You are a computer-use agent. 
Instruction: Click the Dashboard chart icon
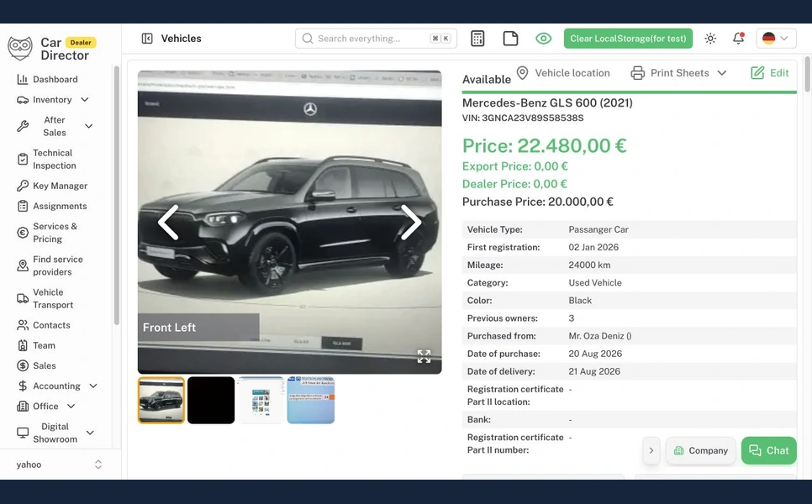(x=23, y=79)
